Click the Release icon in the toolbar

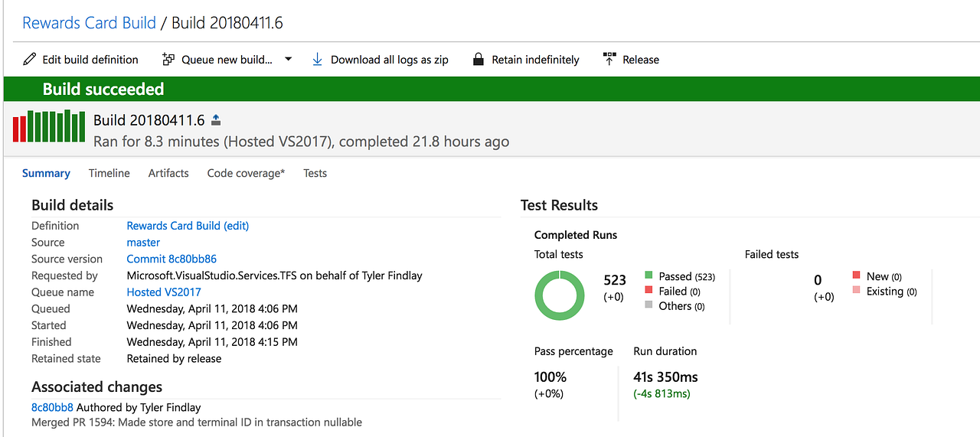tap(609, 60)
